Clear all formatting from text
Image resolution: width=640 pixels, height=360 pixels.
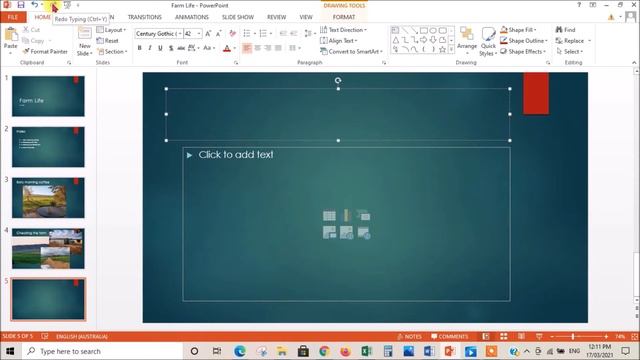pos(233,33)
